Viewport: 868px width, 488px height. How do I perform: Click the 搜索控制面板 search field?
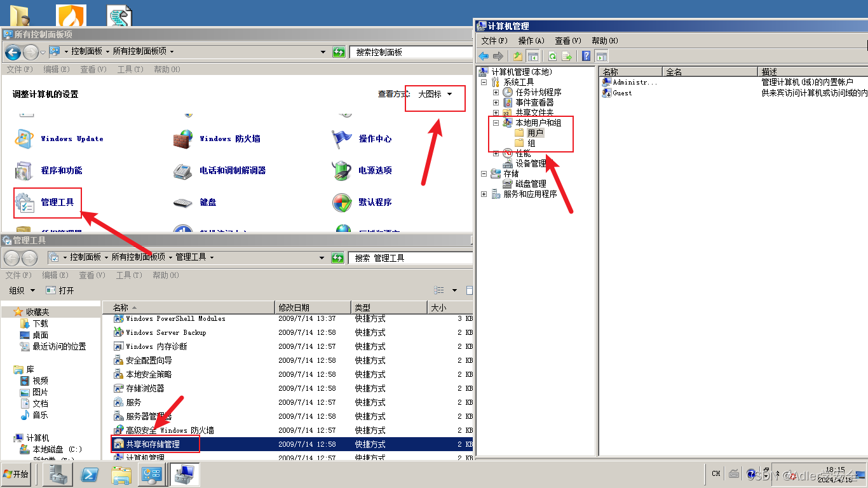(411, 52)
